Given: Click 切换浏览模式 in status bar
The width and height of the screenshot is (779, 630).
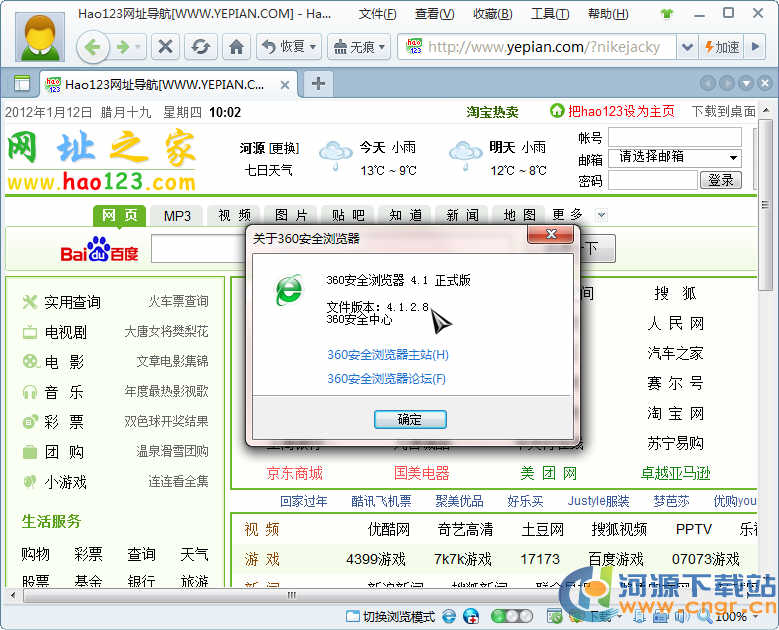Looking at the screenshot, I should point(390,617).
